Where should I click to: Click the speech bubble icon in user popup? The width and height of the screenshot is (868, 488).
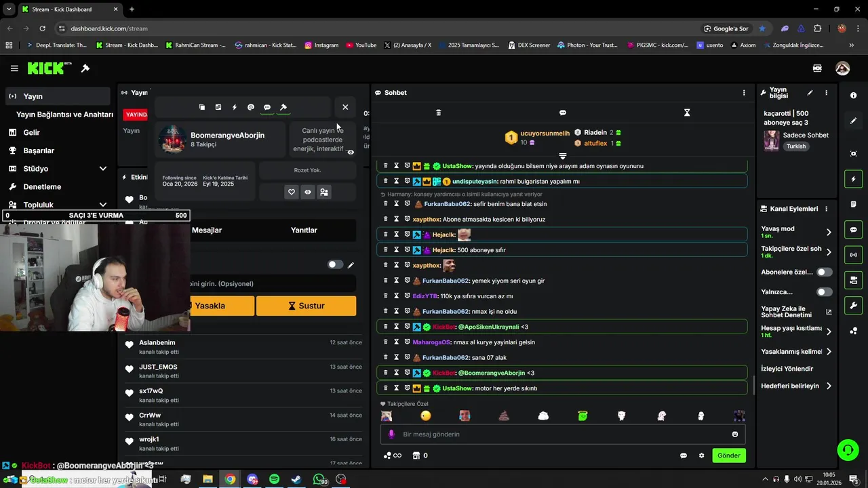click(267, 107)
